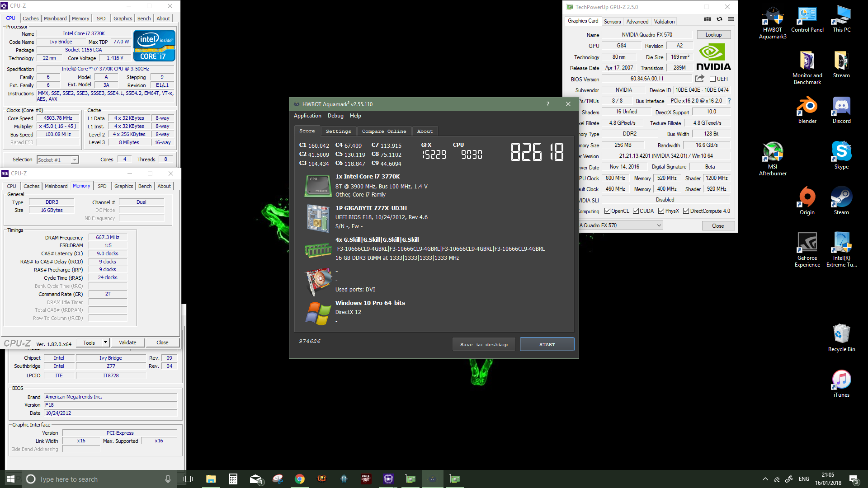Open This PC desktop icon
This screenshot has width=868, height=488.
(841, 20)
